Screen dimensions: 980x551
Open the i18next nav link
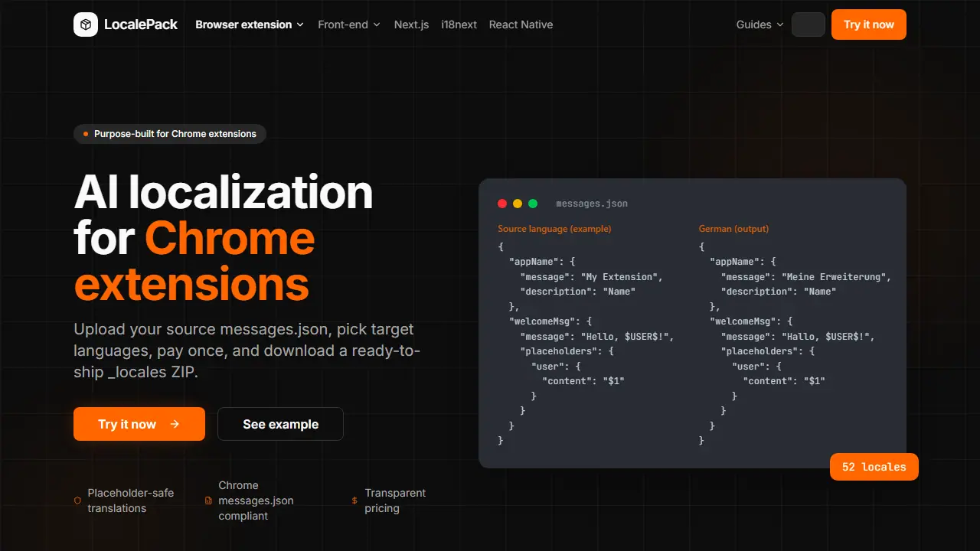coord(459,24)
